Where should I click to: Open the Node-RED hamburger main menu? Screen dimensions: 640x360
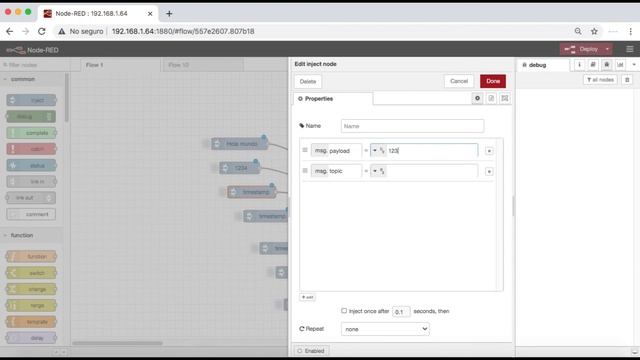630,49
